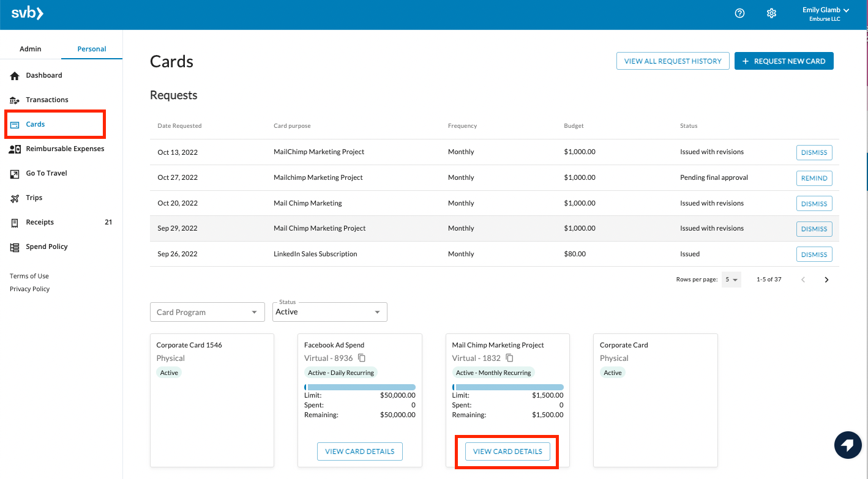Click Request New Card button
Image resolution: width=868 pixels, height=479 pixels.
pyautogui.click(x=784, y=61)
